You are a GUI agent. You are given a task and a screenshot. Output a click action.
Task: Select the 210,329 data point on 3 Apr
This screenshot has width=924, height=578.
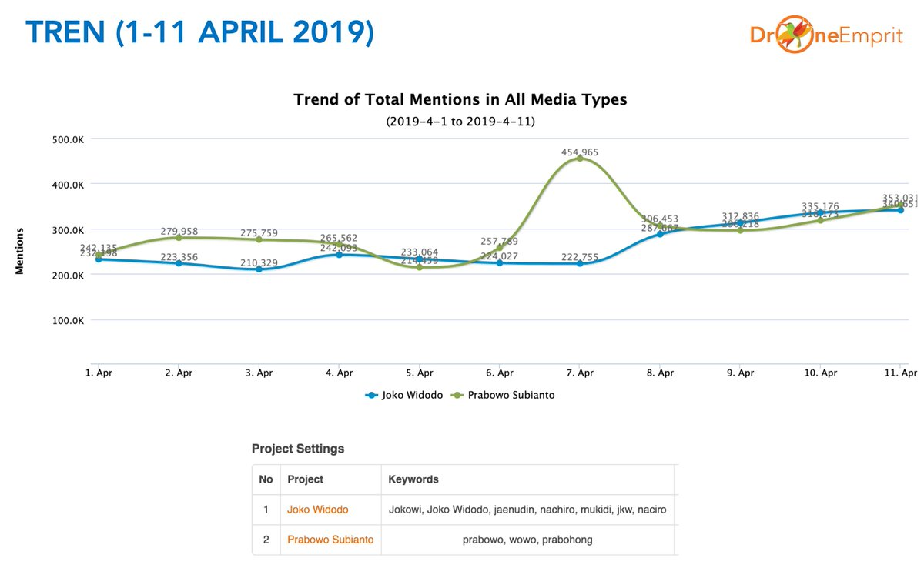(x=259, y=269)
